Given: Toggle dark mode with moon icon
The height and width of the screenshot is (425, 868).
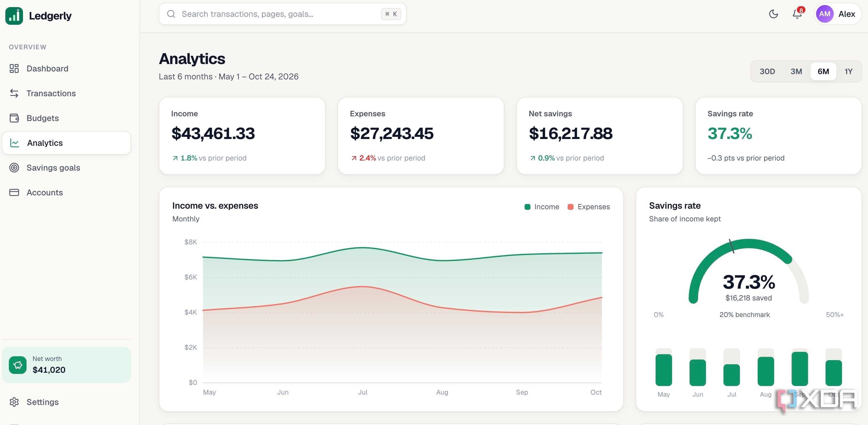Looking at the screenshot, I should (773, 14).
